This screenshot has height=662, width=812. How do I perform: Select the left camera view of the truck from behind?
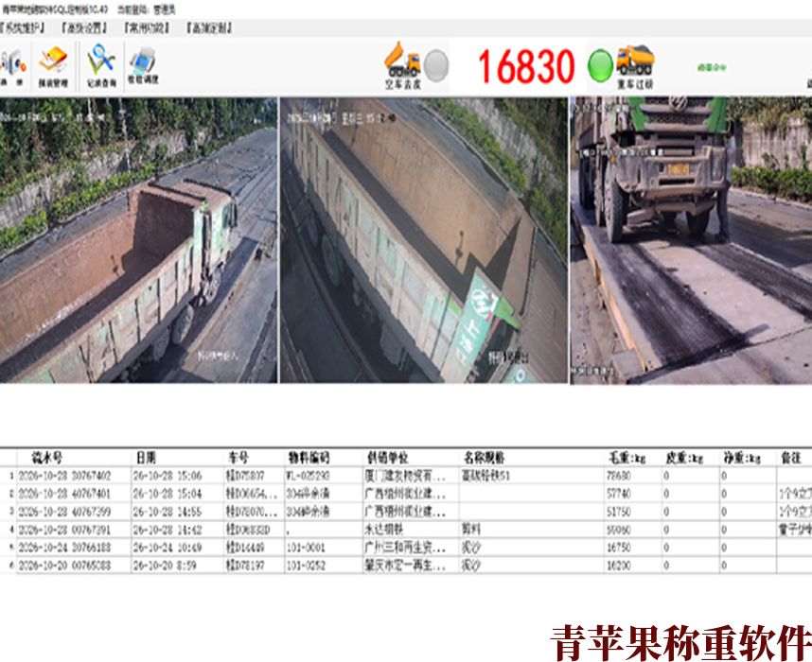(138, 240)
